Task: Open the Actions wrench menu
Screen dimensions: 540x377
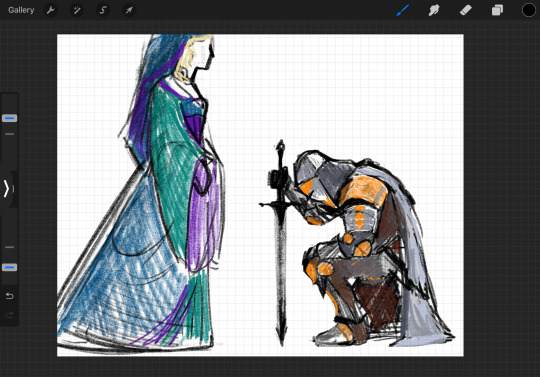Action: coord(51,10)
